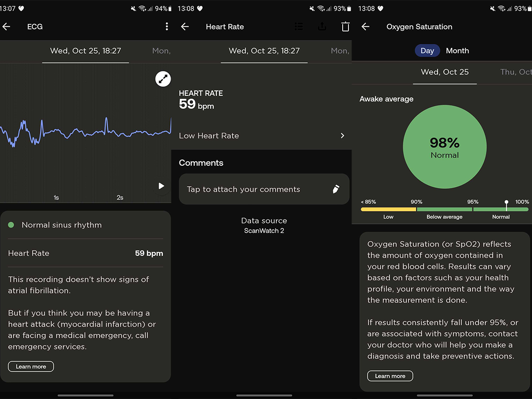Delete the Heart Rate measurement
The width and height of the screenshot is (532, 399).
[x=345, y=27]
